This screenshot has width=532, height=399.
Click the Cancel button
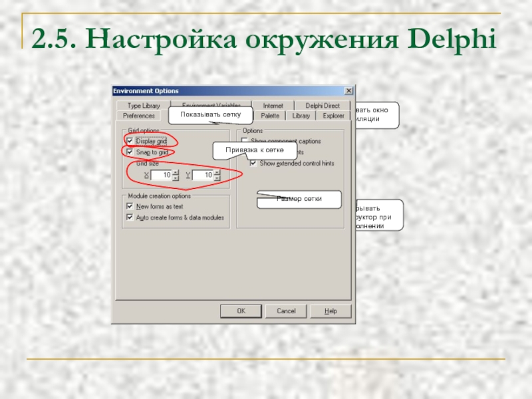(286, 311)
